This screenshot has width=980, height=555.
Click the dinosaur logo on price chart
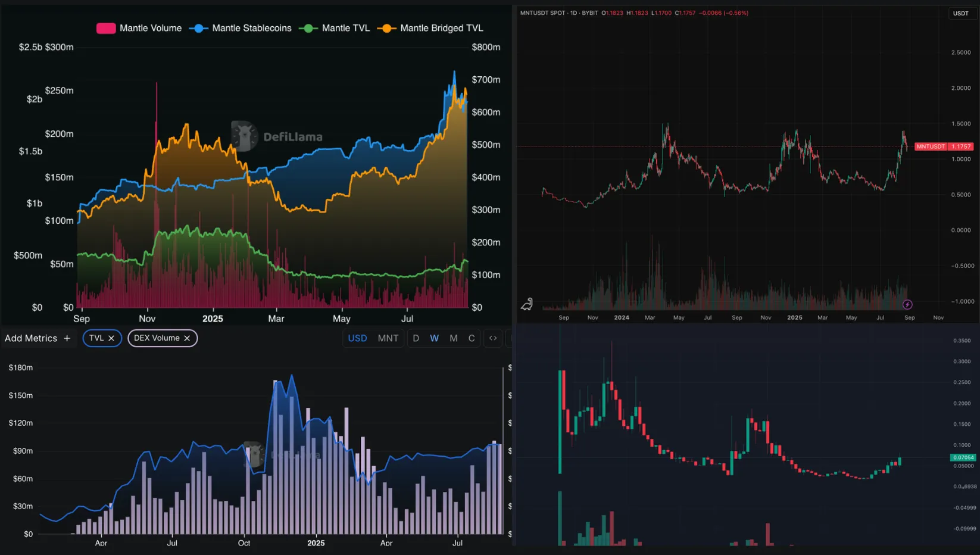527,304
